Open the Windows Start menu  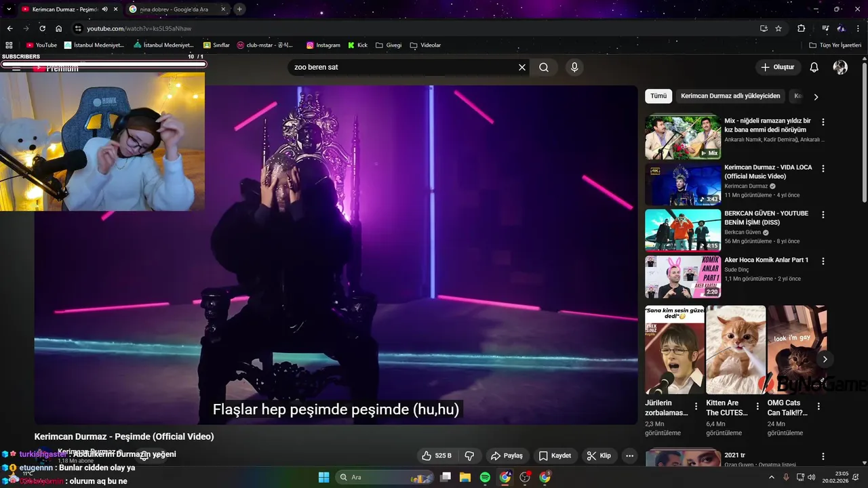point(323,477)
